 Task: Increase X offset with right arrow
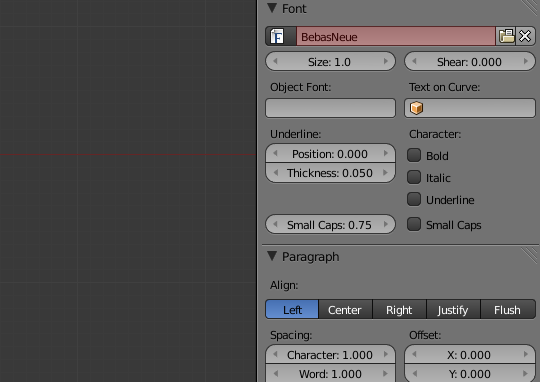click(x=526, y=354)
